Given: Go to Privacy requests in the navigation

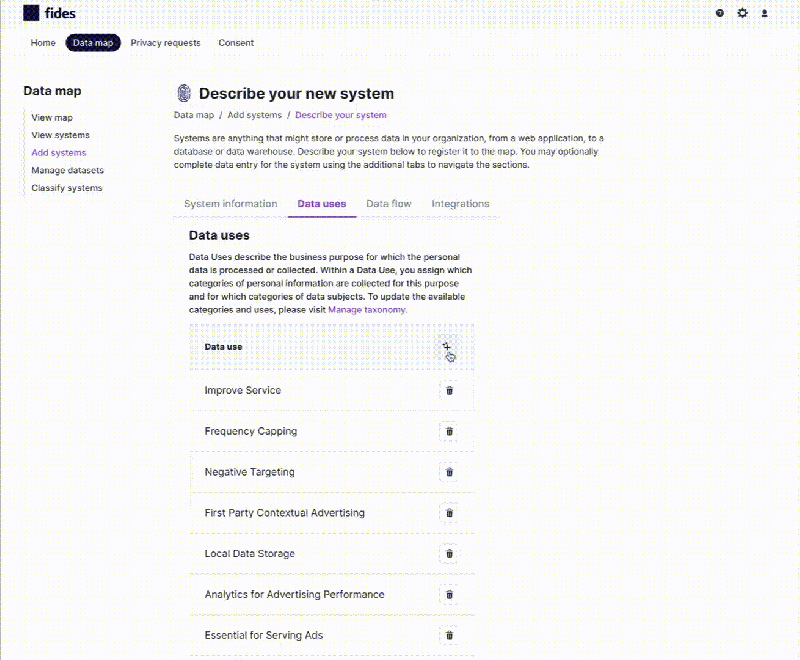Looking at the screenshot, I should coord(165,43).
